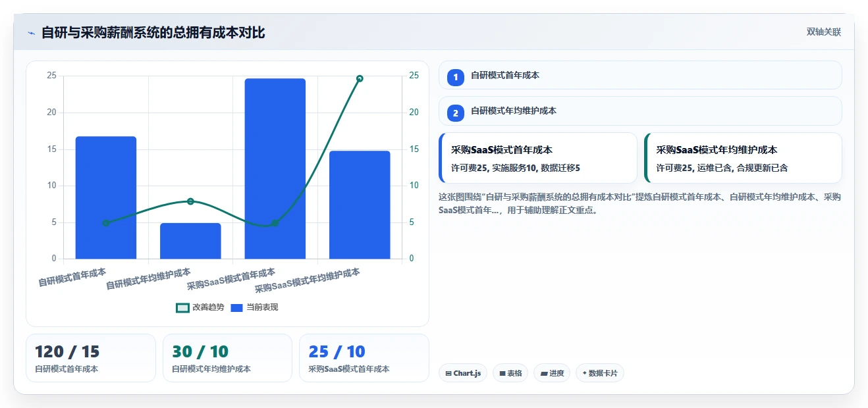Click x-axis label 自研模式年均维护成本
This screenshot has width=868, height=408.
pyautogui.click(x=149, y=278)
